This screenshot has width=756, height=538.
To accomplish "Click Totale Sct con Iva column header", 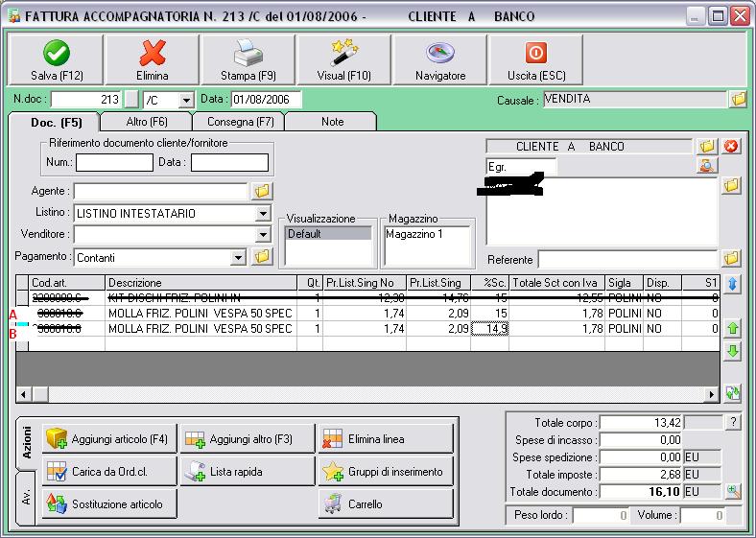I will point(556,283).
